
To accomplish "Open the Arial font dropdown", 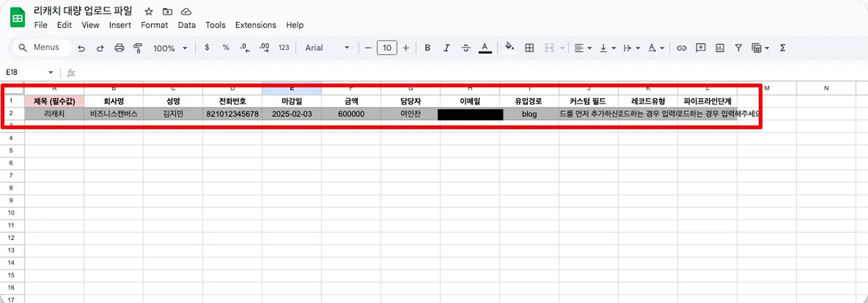I will [327, 48].
